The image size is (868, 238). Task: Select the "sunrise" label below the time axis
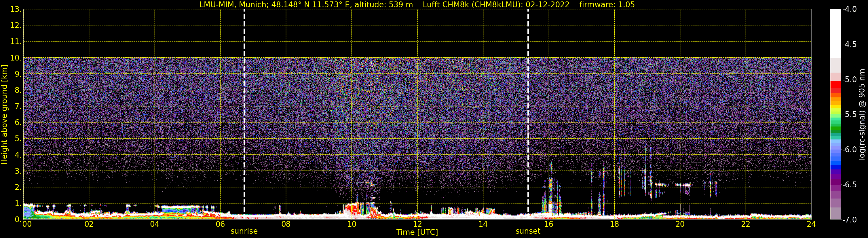244,231
